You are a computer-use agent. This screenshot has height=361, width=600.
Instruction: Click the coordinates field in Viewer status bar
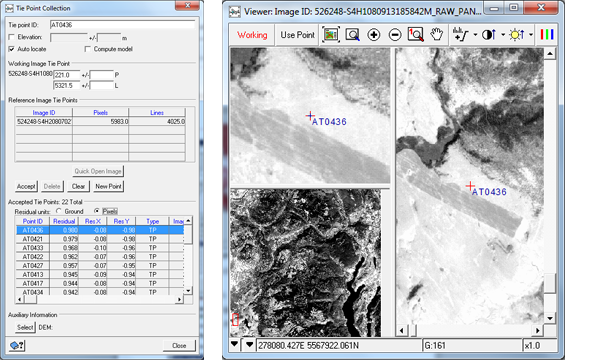(339, 345)
